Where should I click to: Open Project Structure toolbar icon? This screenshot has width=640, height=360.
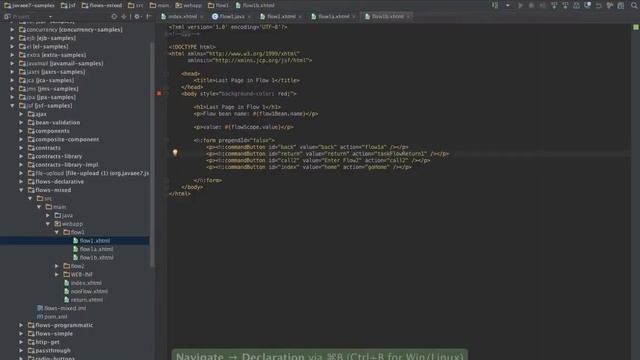coord(621,5)
